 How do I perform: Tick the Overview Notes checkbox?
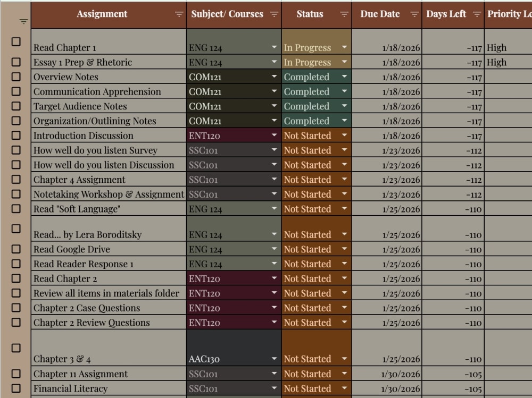click(16, 77)
